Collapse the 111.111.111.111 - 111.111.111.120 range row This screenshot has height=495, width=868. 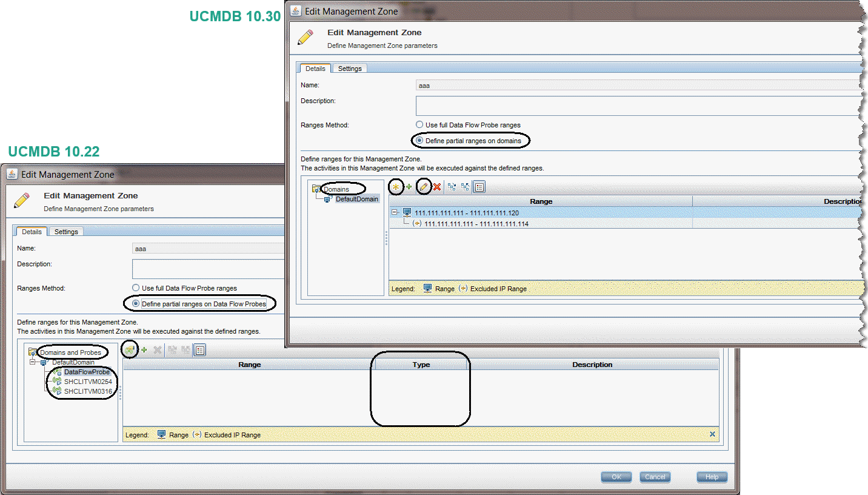click(x=394, y=213)
